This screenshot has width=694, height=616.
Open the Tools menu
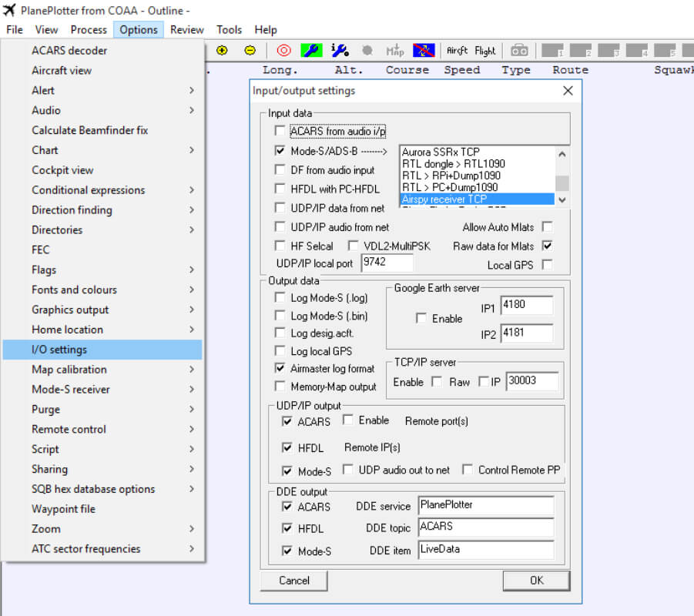[229, 30]
